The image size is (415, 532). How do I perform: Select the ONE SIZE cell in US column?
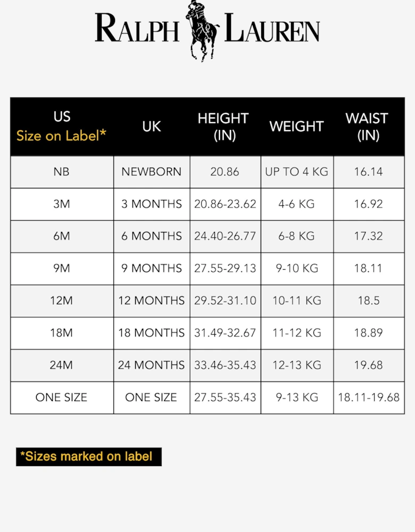point(62,397)
